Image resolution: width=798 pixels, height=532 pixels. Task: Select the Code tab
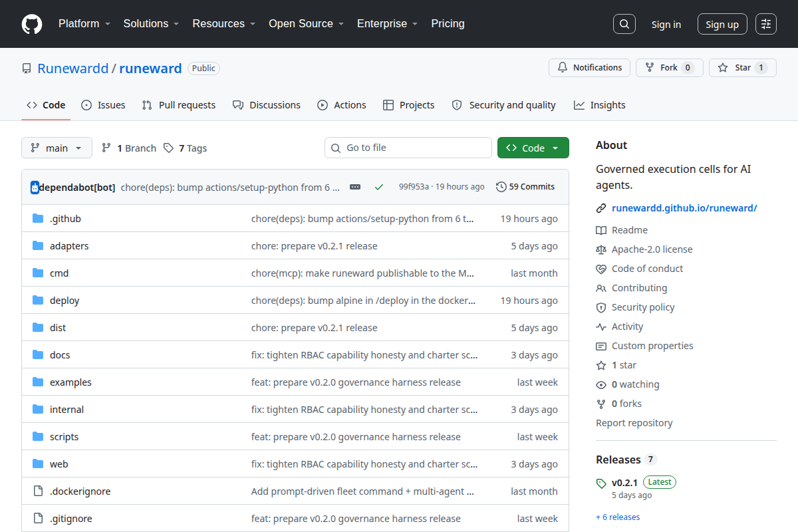click(x=46, y=105)
